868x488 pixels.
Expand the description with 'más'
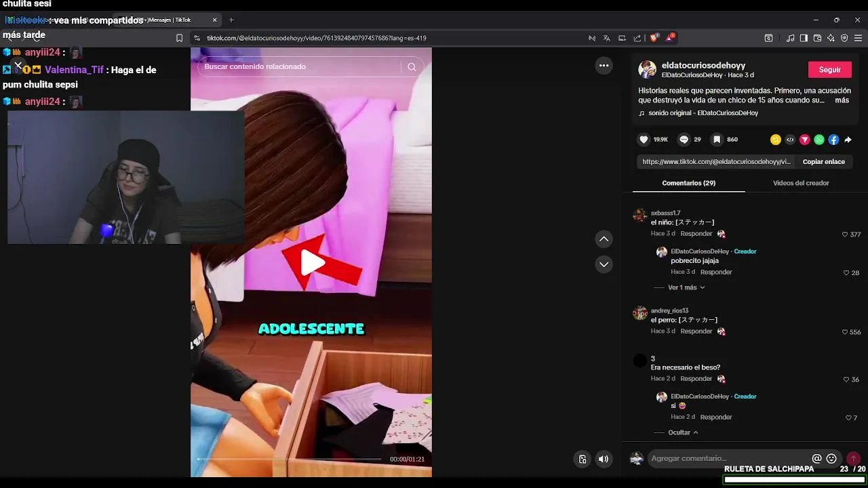click(842, 100)
